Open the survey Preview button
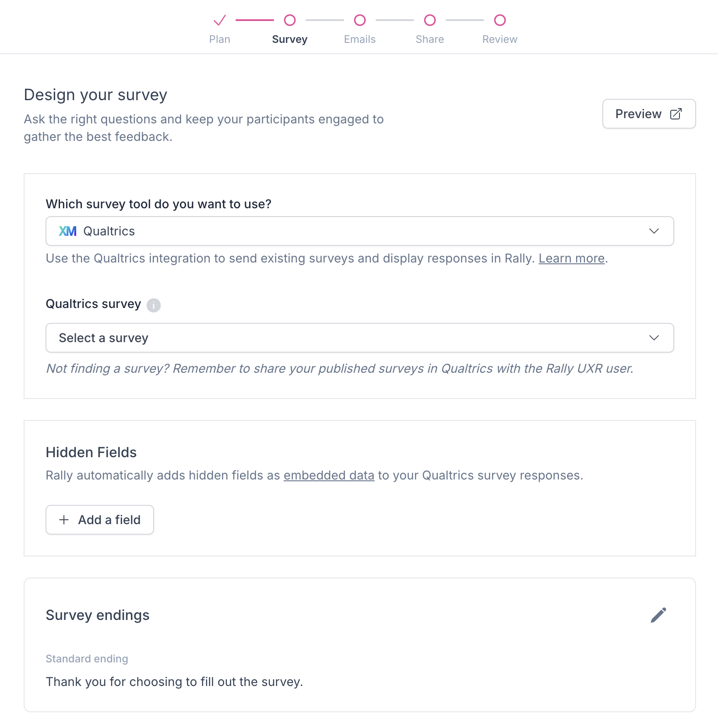 tap(649, 114)
